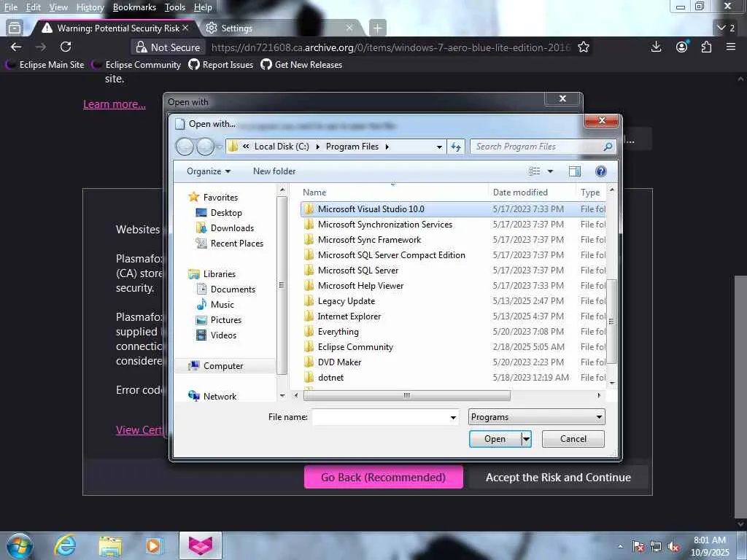This screenshot has height=560, width=747.
Task: Open the bookmarks bar Eclipse Community bookmark
Action: 136,65
